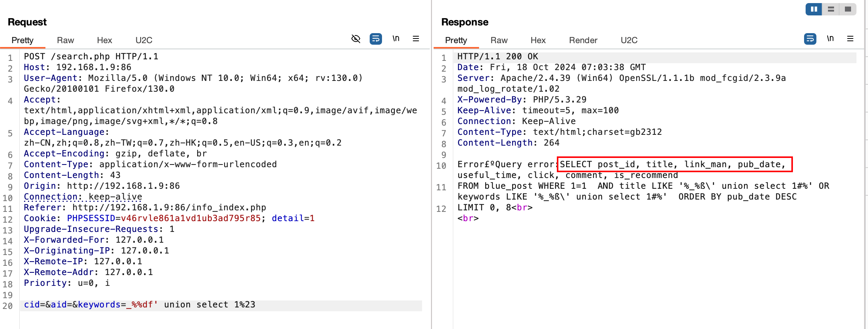The image size is (868, 329).
Task: Switch to Request U2C tab
Action: tap(144, 40)
